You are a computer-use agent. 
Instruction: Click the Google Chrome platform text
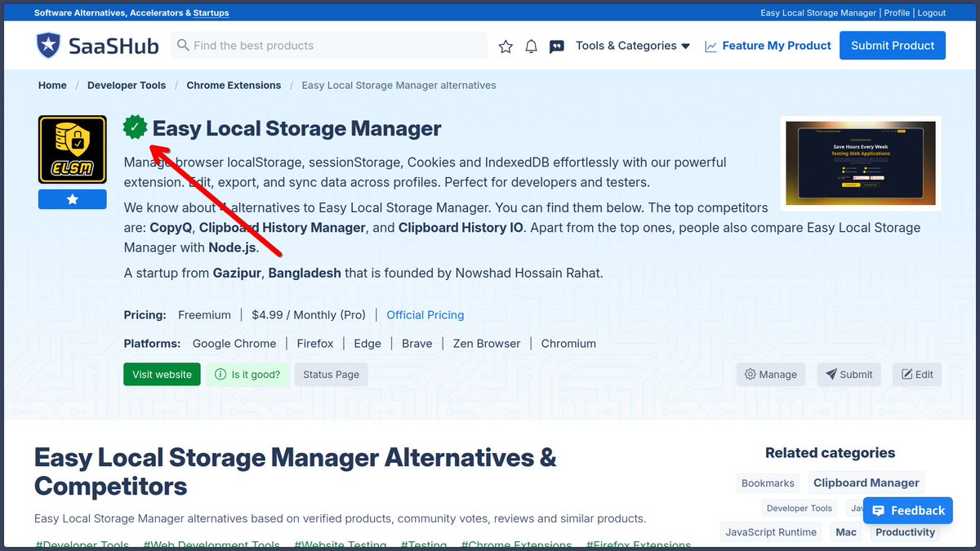click(234, 344)
